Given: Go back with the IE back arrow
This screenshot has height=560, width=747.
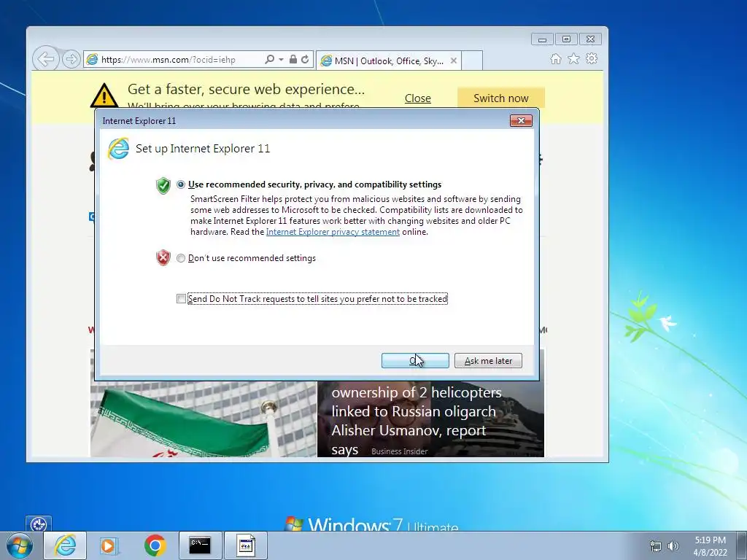Looking at the screenshot, I should click(46, 60).
